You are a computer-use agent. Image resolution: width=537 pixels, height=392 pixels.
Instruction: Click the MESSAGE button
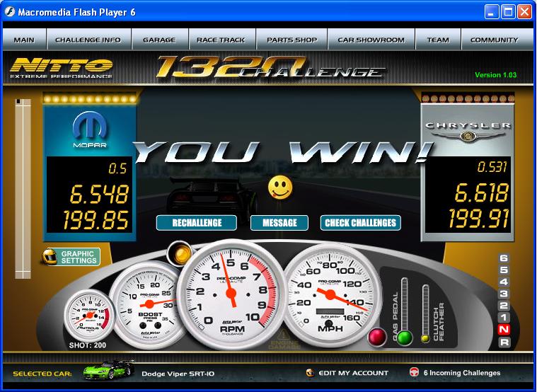coord(279,223)
